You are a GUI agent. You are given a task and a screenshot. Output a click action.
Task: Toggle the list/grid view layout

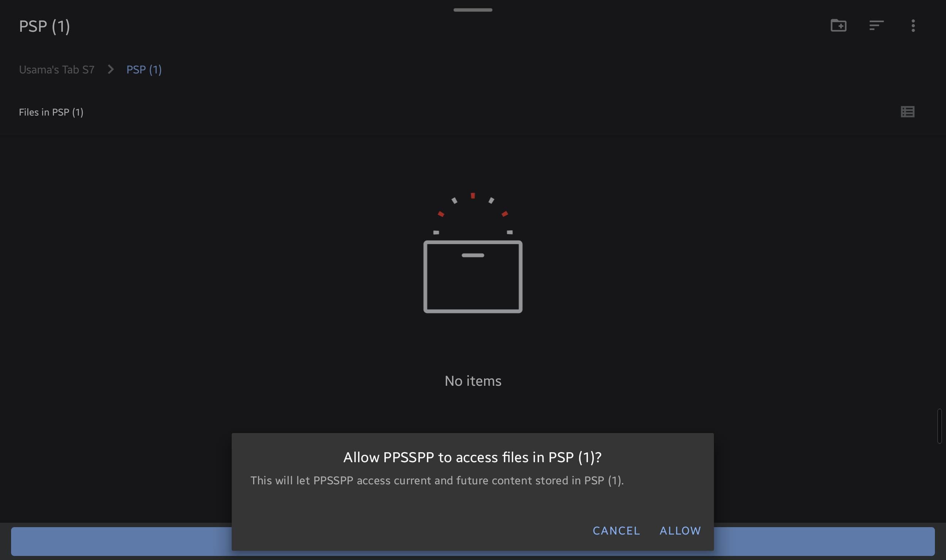click(908, 111)
